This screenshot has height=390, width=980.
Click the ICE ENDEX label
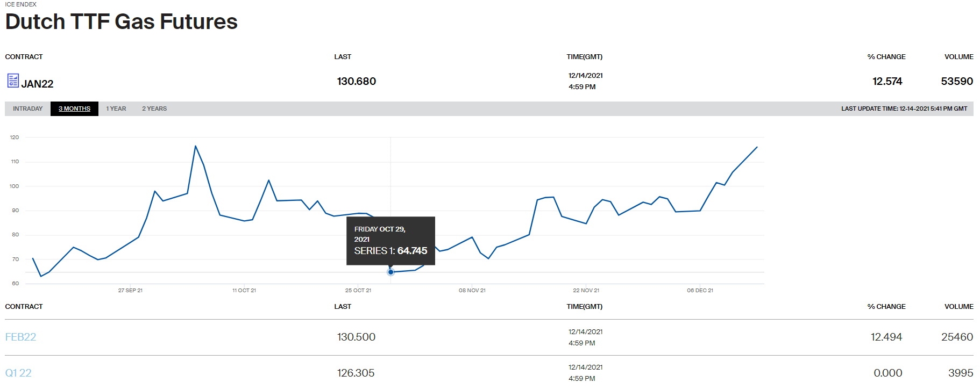21,4
